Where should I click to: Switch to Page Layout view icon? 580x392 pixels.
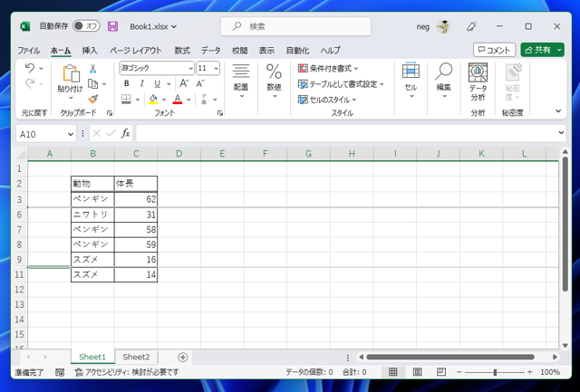[417, 372]
